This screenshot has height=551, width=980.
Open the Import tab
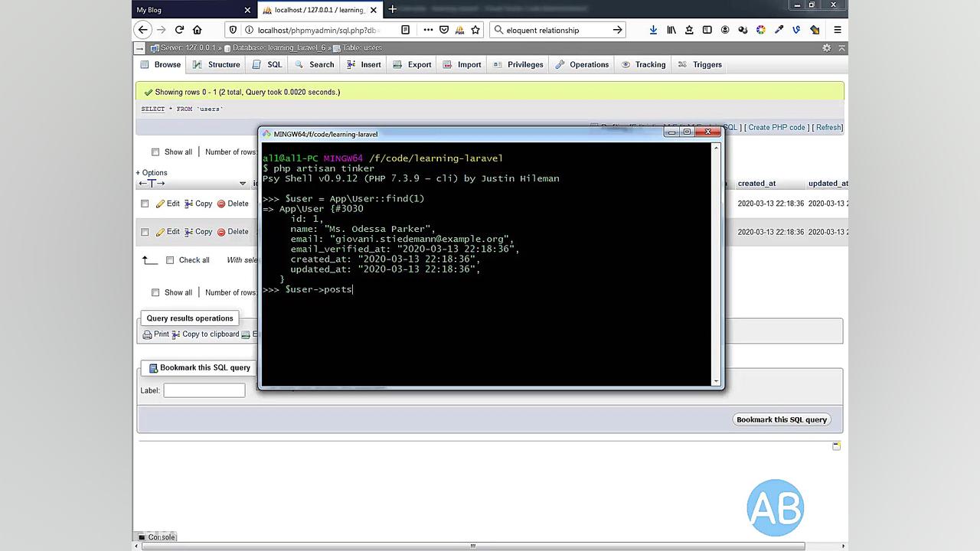click(x=462, y=65)
